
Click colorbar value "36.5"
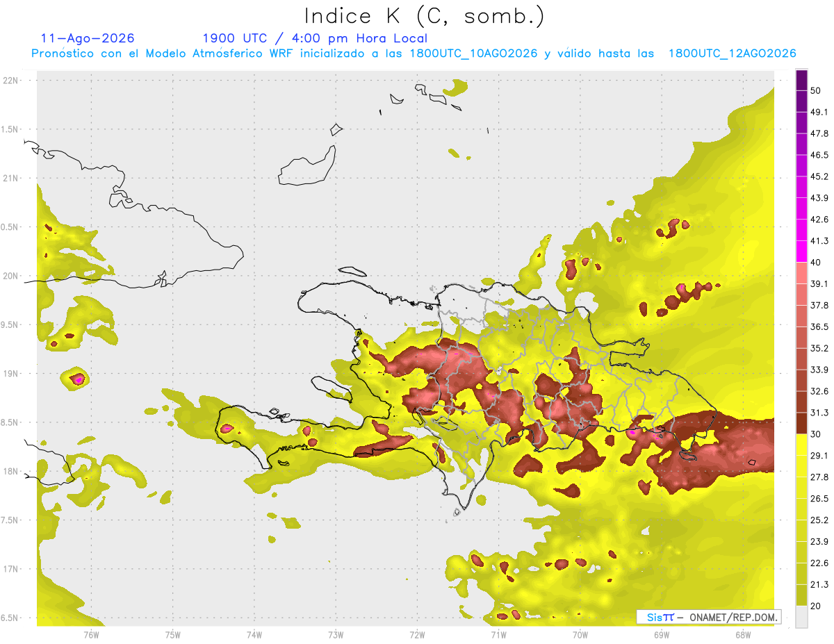819,327
